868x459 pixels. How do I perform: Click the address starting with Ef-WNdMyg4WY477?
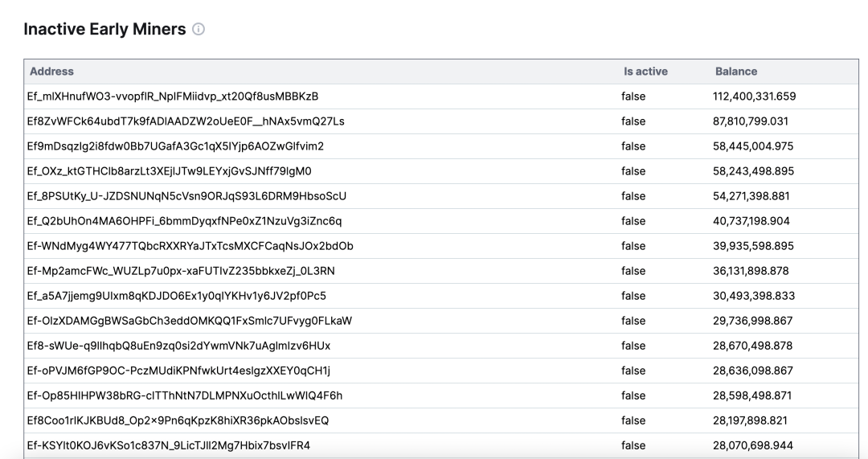coord(190,246)
